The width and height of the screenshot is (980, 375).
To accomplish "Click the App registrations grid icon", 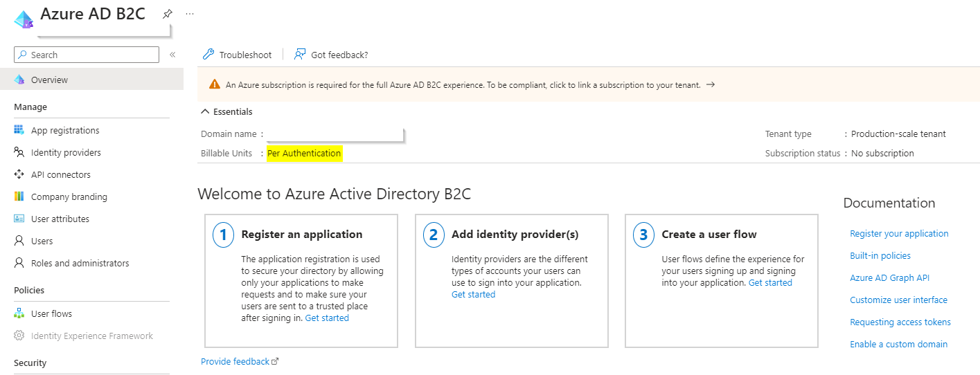I will [19, 130].
